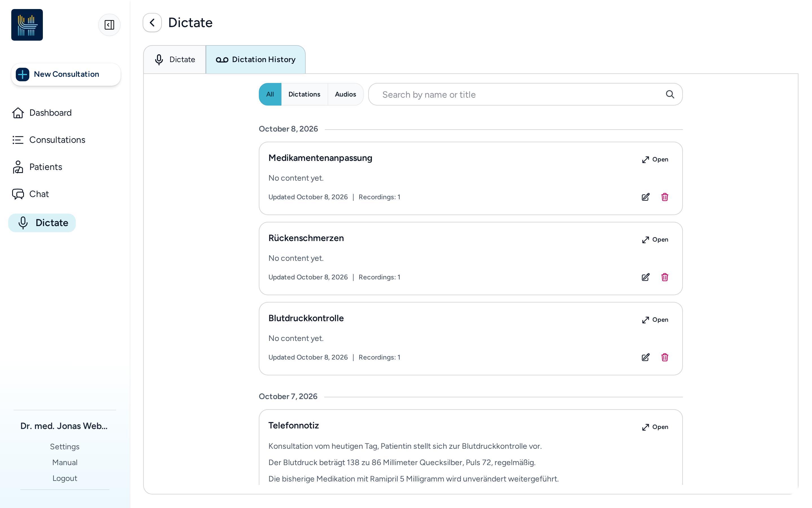
Task: Click the Blutdruckkontrolle title
Action: pyautogui.click(x=306, y=318)
